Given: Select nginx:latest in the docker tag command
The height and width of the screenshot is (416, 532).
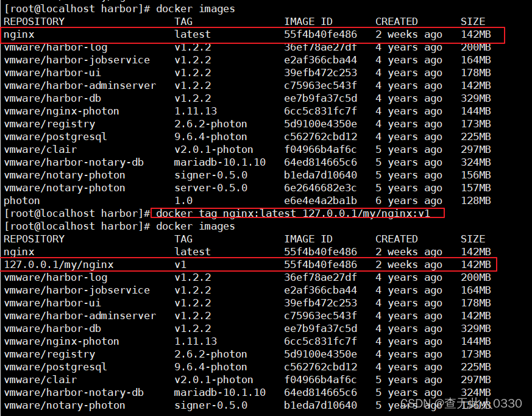Looking at the screenshot, I should tap(250, 213).
